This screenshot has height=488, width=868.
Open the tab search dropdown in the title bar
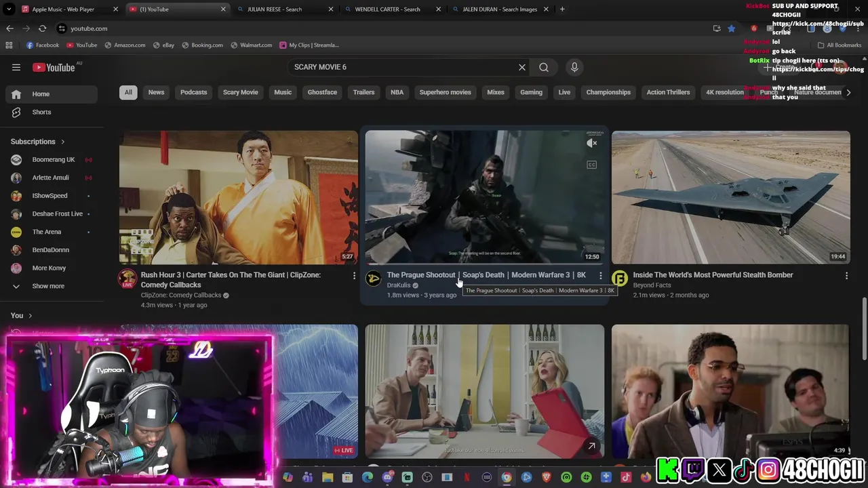click(x=9, y=9)
